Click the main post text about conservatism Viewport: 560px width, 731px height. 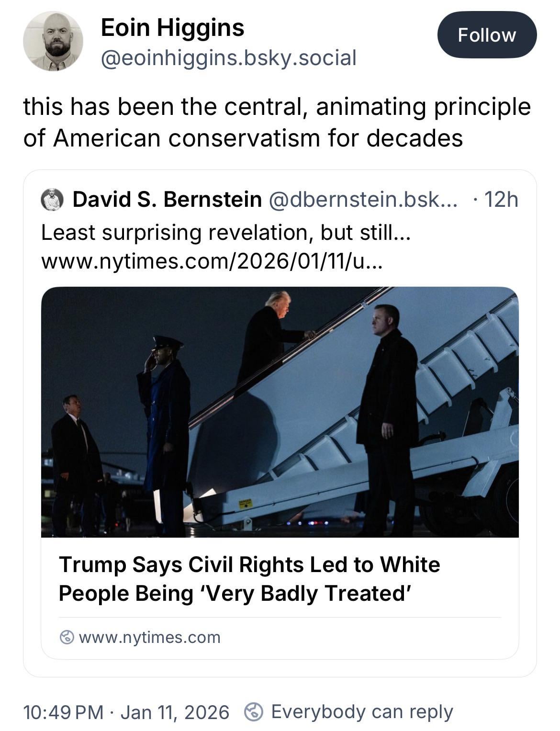[x=277, y=122]
